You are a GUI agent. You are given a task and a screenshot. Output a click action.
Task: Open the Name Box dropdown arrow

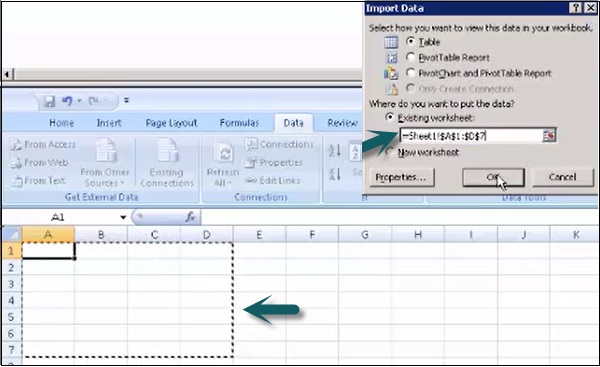click(x=123, y=217)
